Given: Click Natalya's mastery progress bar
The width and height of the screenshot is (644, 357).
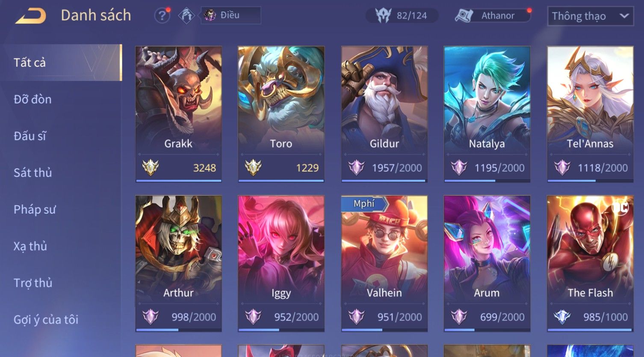Looking at the screenshot, I should (487, 181).
